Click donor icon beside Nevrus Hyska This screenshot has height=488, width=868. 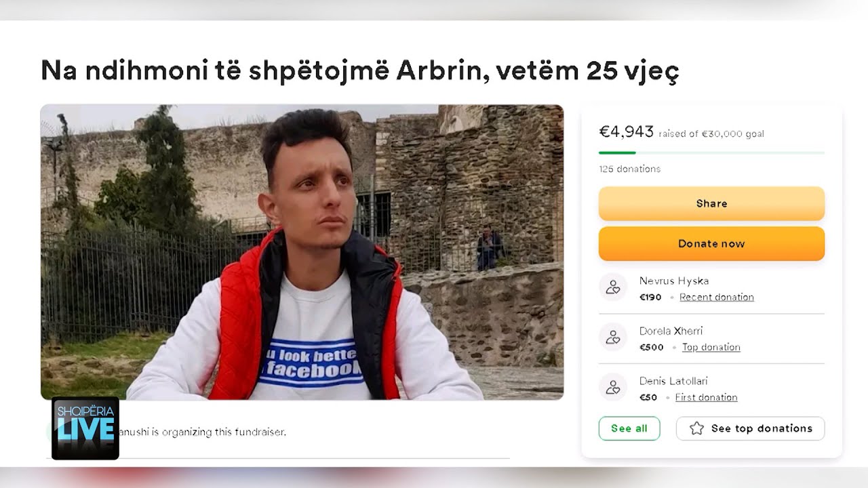[613, 287]
